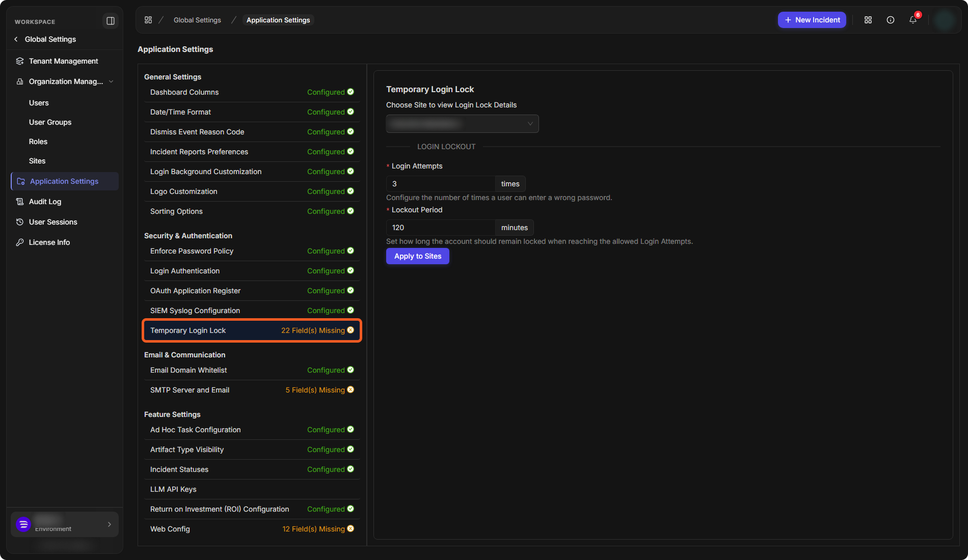Open Incident Statuses setting
This screenshot has height=560, width=968.
[252, 469]
